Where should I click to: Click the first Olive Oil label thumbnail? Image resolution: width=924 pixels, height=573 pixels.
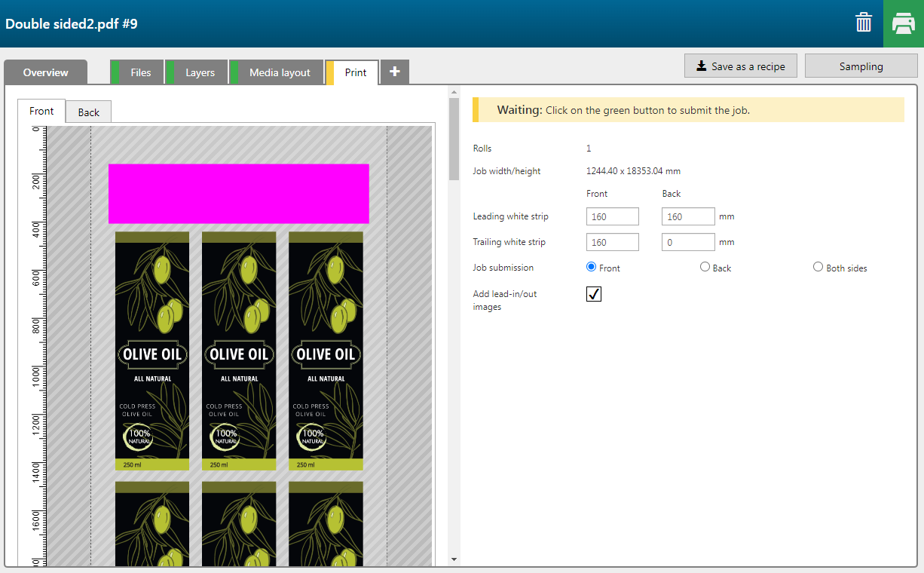(x=152, y=351)
